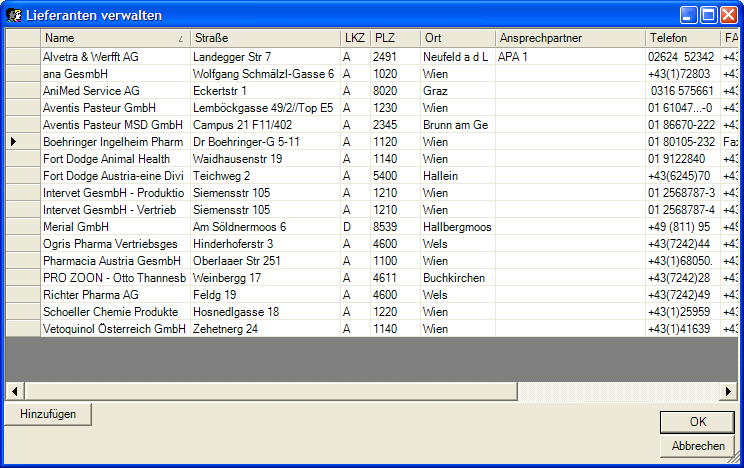Screen dimensions: 744x468
Task: Click the horizontal scrollbar right arrow
Action: 728,391
